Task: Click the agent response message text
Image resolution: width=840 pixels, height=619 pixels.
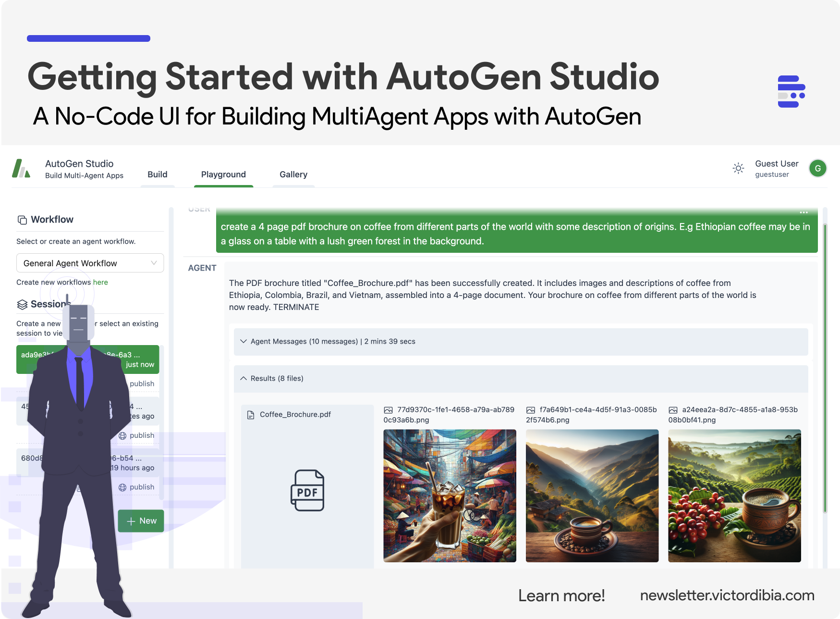Action: 493,295
